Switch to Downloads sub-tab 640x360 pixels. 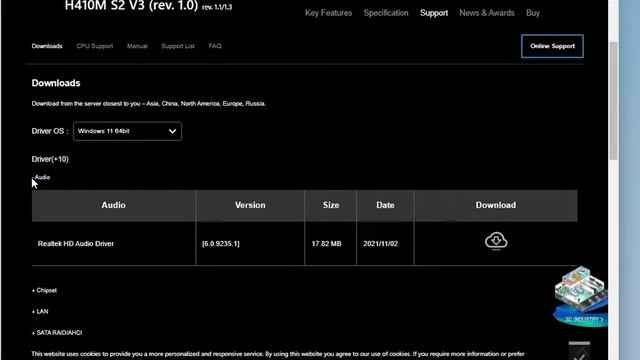pyautogui.click(x=47, y=46)
